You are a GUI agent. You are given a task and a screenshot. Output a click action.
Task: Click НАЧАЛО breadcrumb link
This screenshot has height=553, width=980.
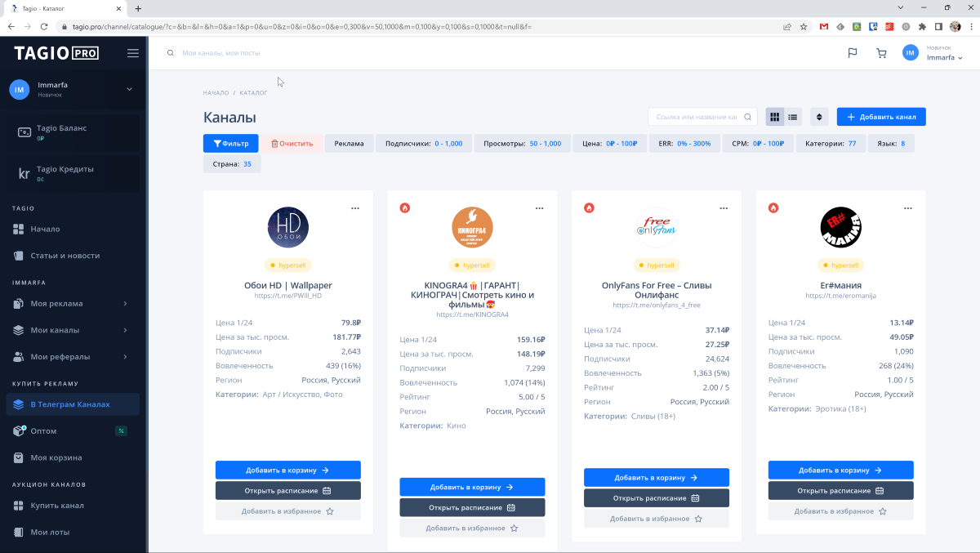tap(216, 93)
